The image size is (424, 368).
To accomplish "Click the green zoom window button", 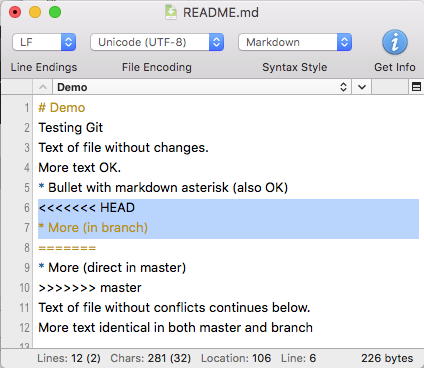I will click(55, 12).
